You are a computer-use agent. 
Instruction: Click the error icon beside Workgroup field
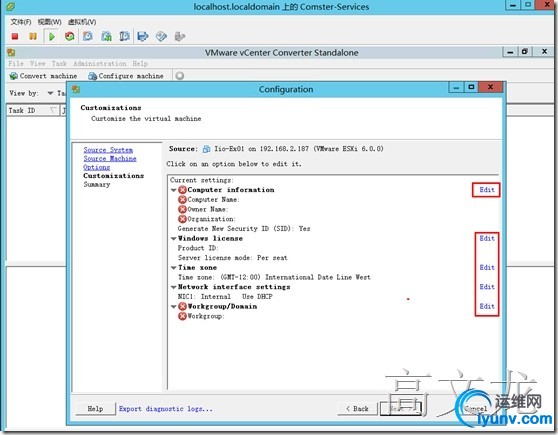coord(183,316)
